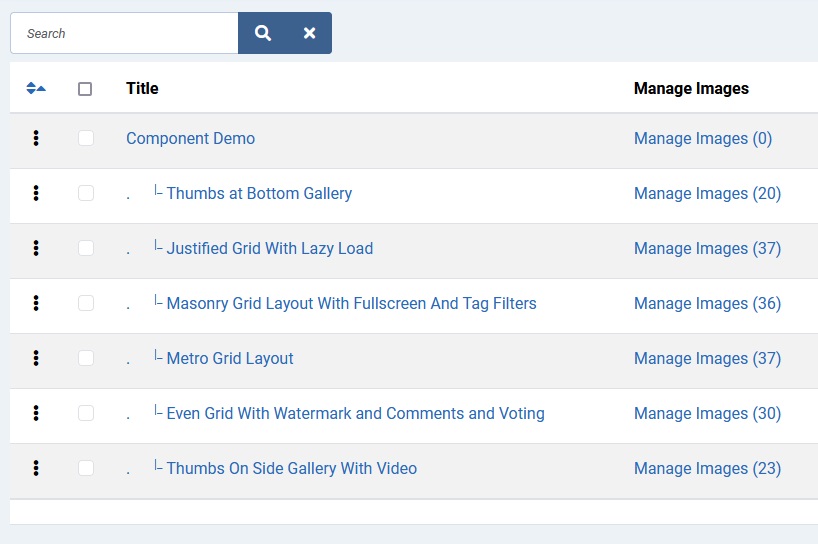Grab the drag handle for Masonry Grid Layout row

tap(36, 303)
